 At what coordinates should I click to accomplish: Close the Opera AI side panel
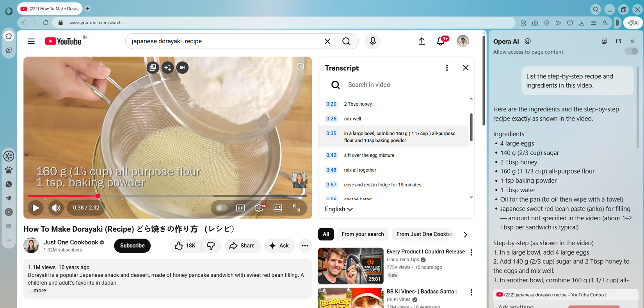pyautogui.click(x=633, y=41)
